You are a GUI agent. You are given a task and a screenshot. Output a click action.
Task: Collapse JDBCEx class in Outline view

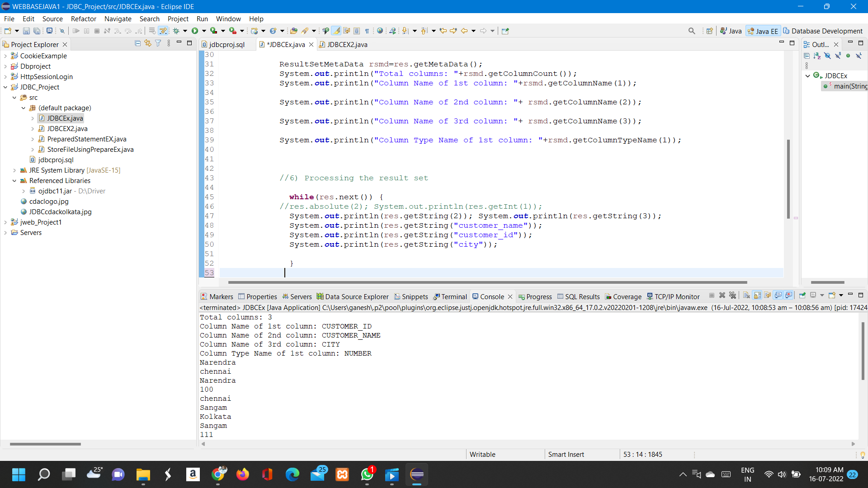808,76
